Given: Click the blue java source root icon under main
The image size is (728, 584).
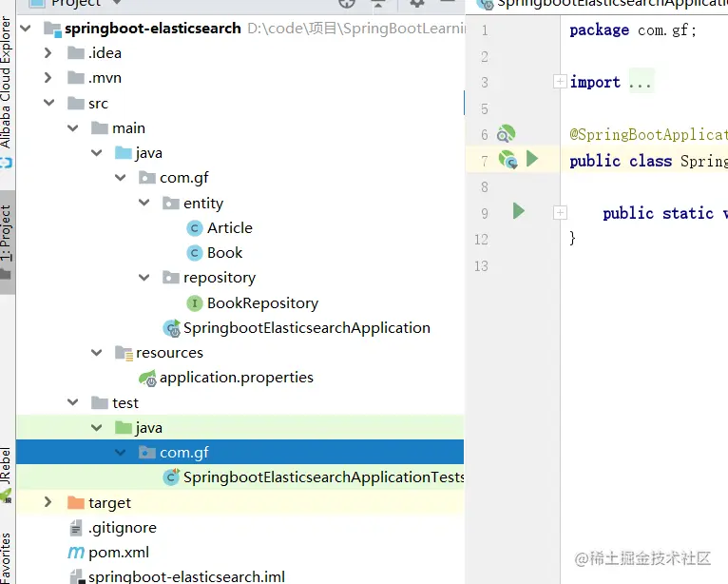Looking at the screenshot, I should pos(123,152).
